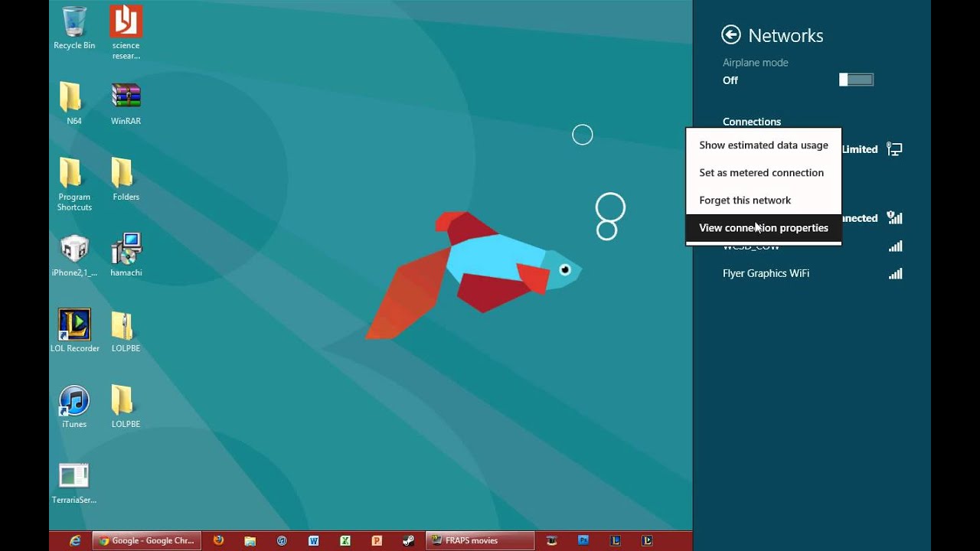This screenshot has height=551, width=980.
Task: Click the back arrow beside Networks
Action: pyautogui.click(x=731, y=35)
